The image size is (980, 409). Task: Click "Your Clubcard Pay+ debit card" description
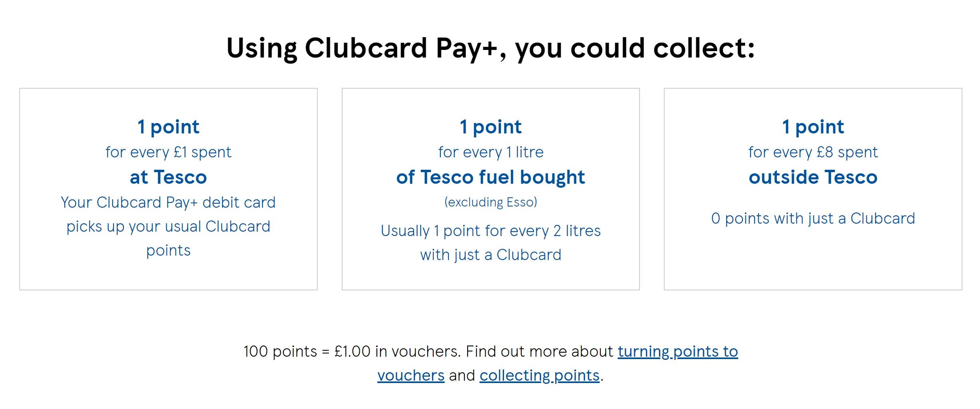tap(168, 203)
